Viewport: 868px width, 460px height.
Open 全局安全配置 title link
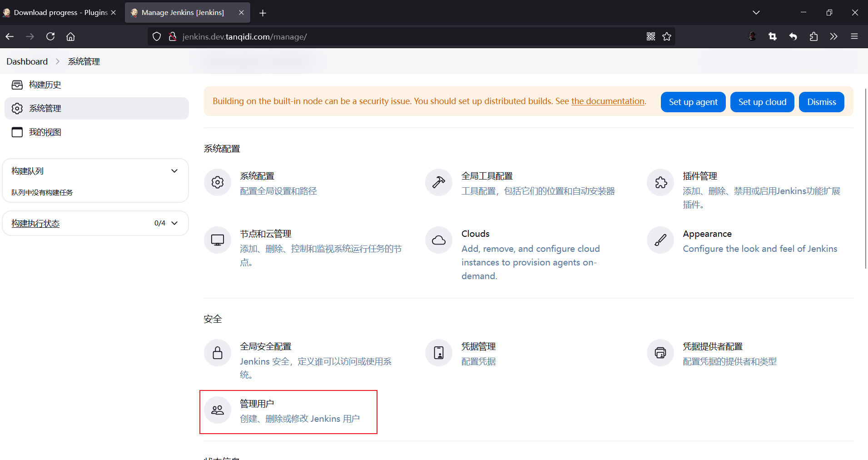(265, 346)
